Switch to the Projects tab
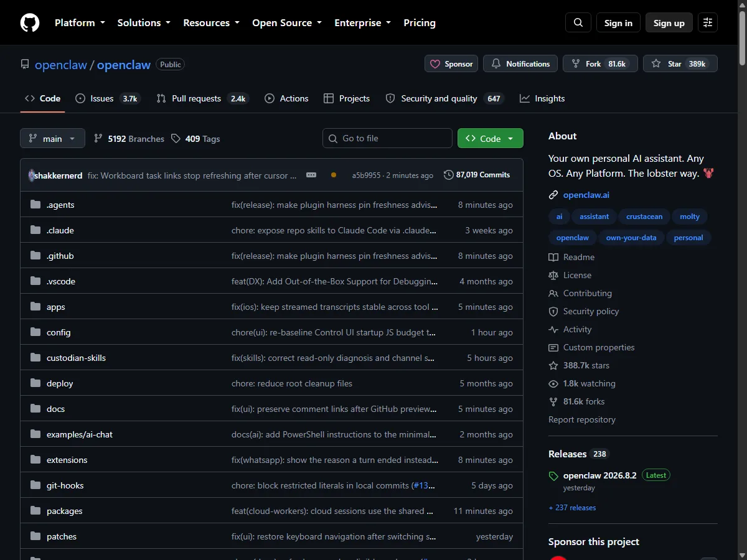Image resolution: width=747 pixels, height=560 pixels. pyautogui.click(x=347, y=98)
